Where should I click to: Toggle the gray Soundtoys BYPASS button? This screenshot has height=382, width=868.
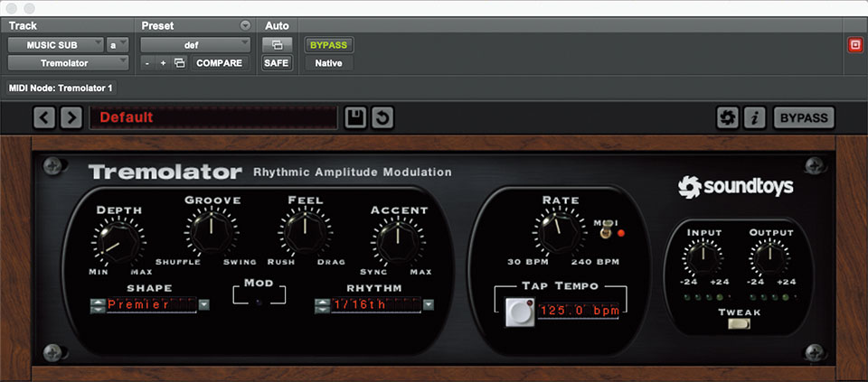pos(804,117)
